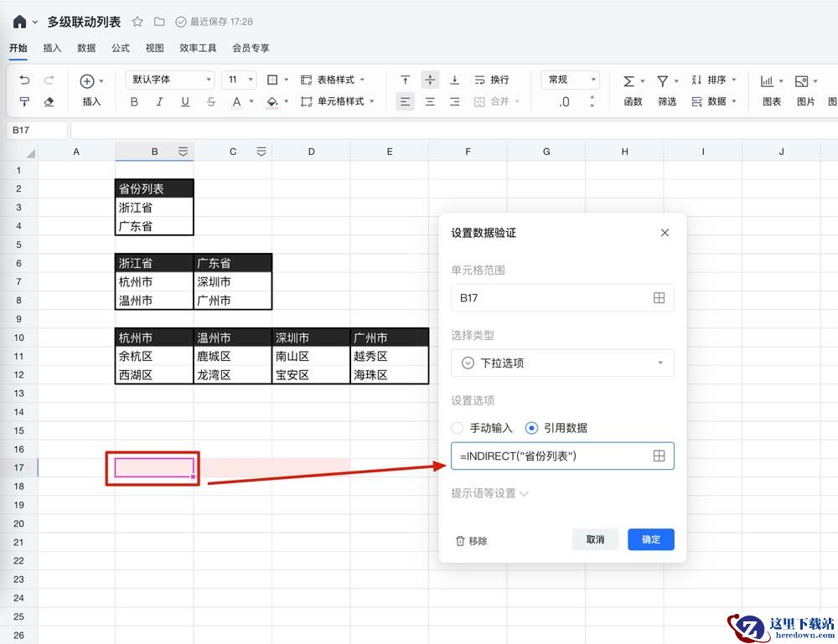Select the format painter tool
Screen dimensions: 838x644
[x=24, y=101]
